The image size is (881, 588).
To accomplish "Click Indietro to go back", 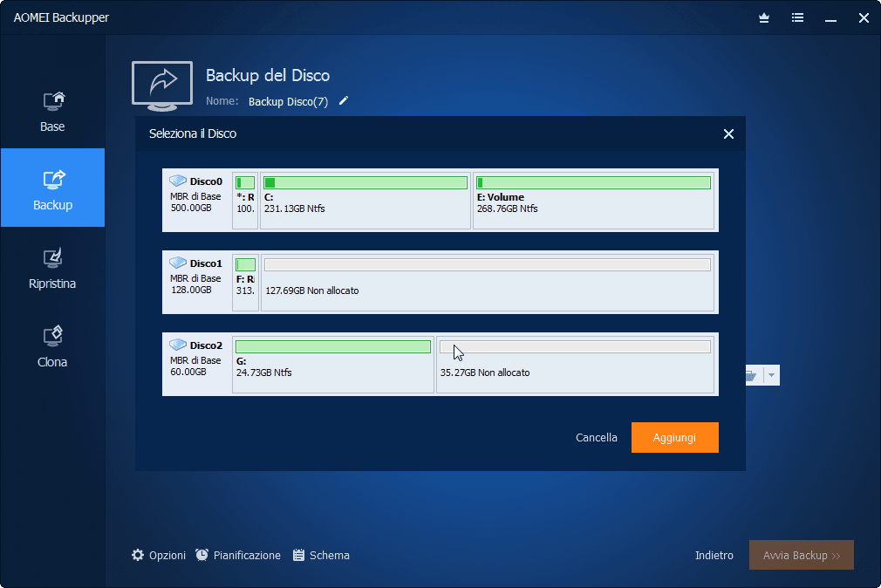I will [x=714, y=556].
